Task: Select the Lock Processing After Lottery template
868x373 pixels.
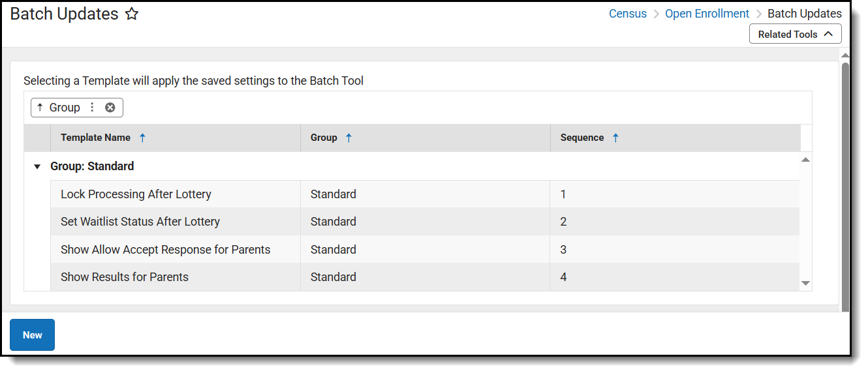Action: click(x=136, y=194)
